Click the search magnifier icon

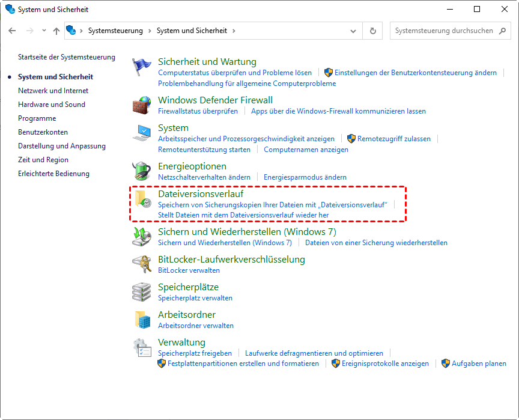[502, 31]
